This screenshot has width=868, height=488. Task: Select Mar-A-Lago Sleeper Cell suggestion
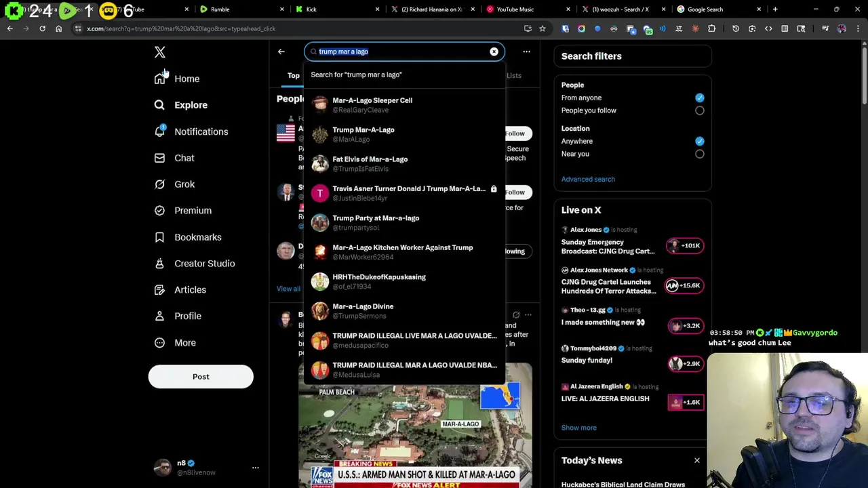pos(405,105)
